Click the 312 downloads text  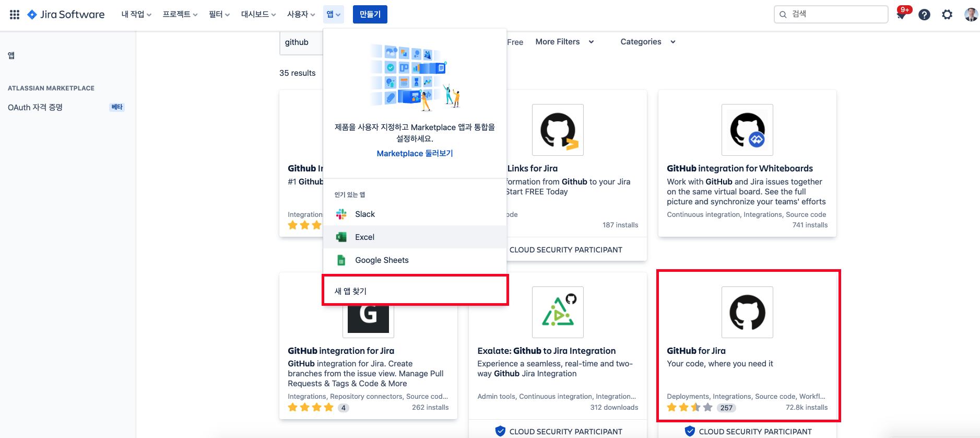pos(614,407)
